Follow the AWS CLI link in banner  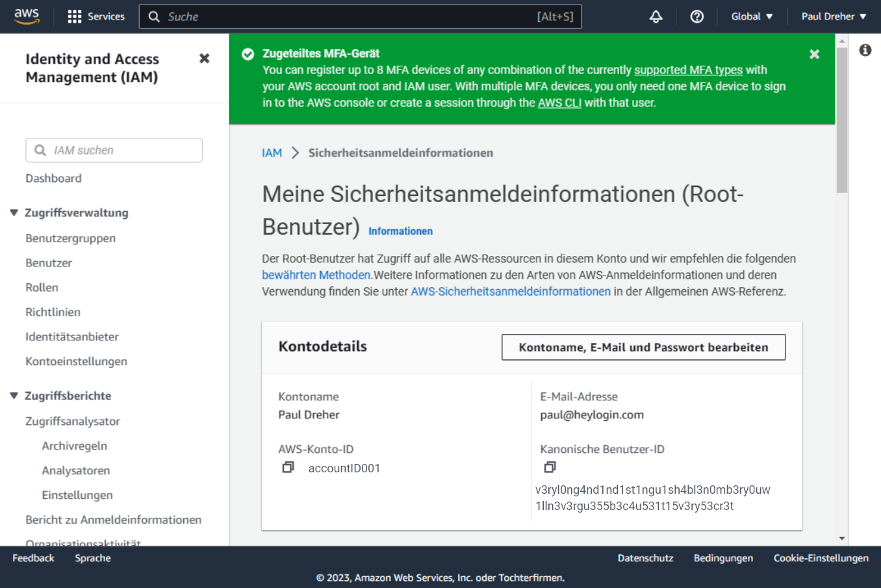tap(559, 103)
